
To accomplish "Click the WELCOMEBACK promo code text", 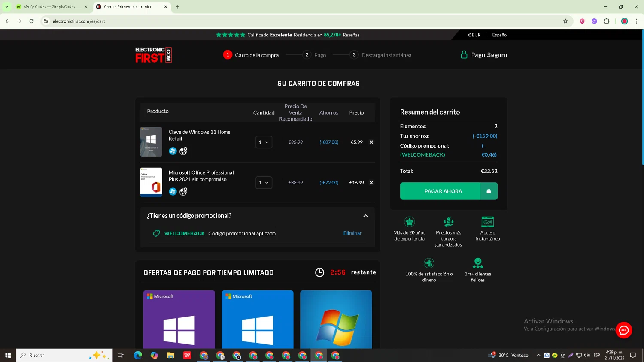I will tap(185, 233).
